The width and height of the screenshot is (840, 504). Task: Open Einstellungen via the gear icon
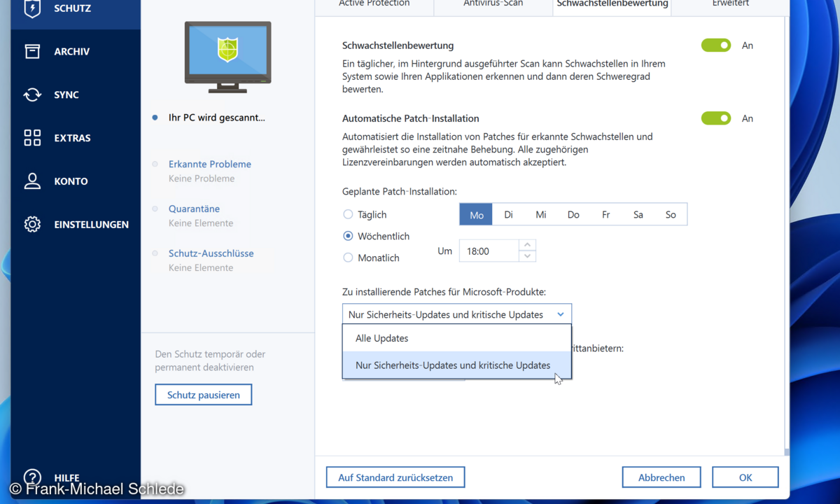[31, 224]
